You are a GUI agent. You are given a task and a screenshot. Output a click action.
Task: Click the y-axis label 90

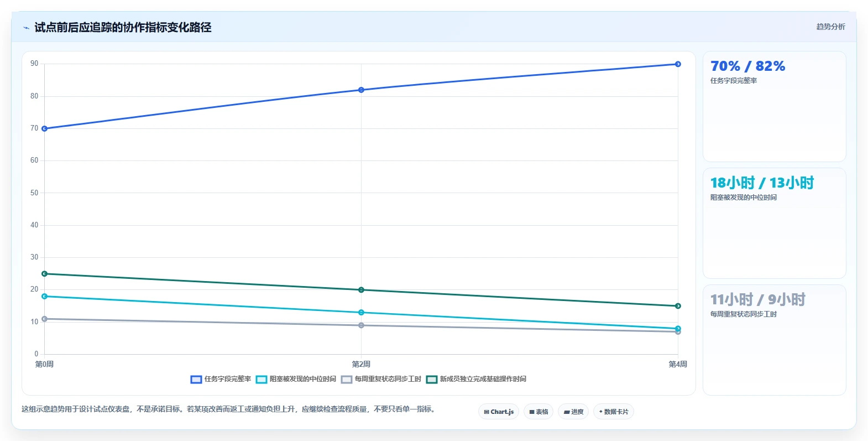click(x=34, y=64)
